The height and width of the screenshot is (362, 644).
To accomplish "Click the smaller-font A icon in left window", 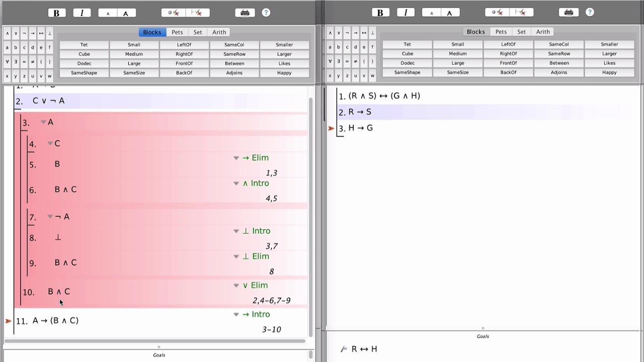I will [x=107, y=13].
